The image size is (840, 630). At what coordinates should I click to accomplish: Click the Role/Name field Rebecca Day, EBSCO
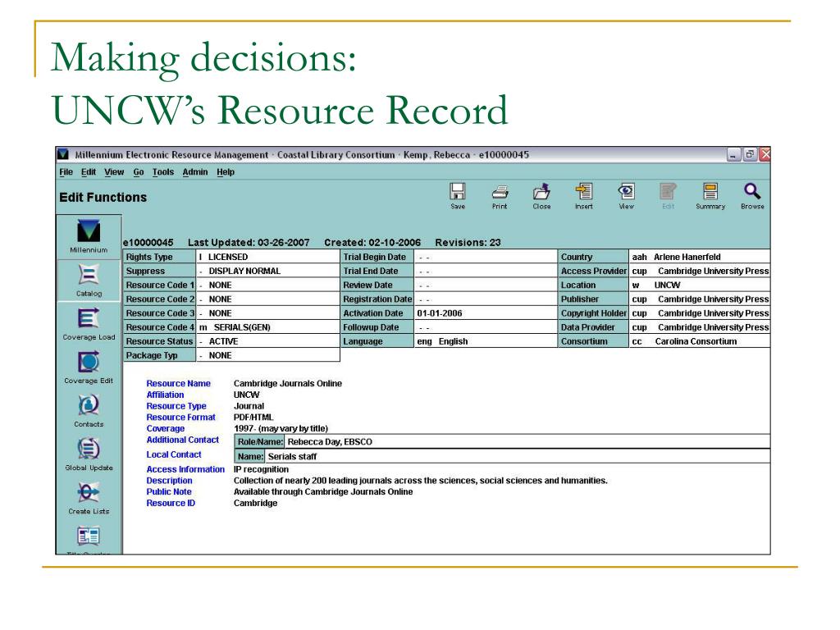(x=527, y=442)
